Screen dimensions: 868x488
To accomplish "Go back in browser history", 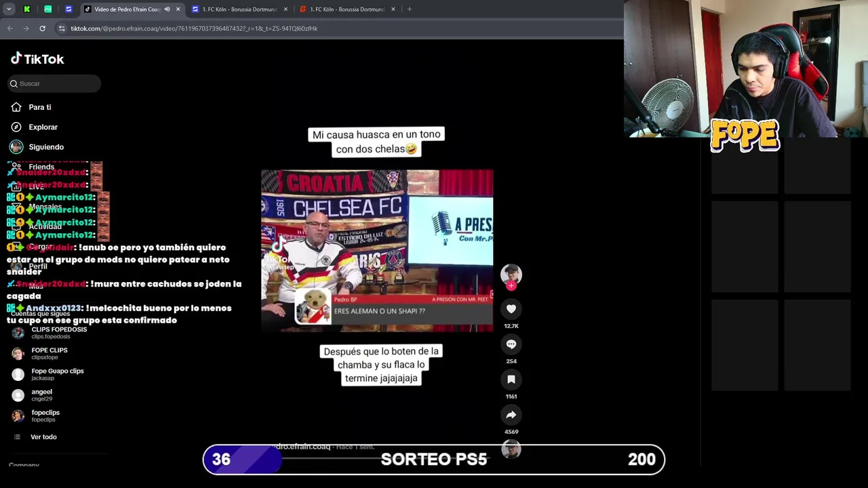I will pos(9,28).
